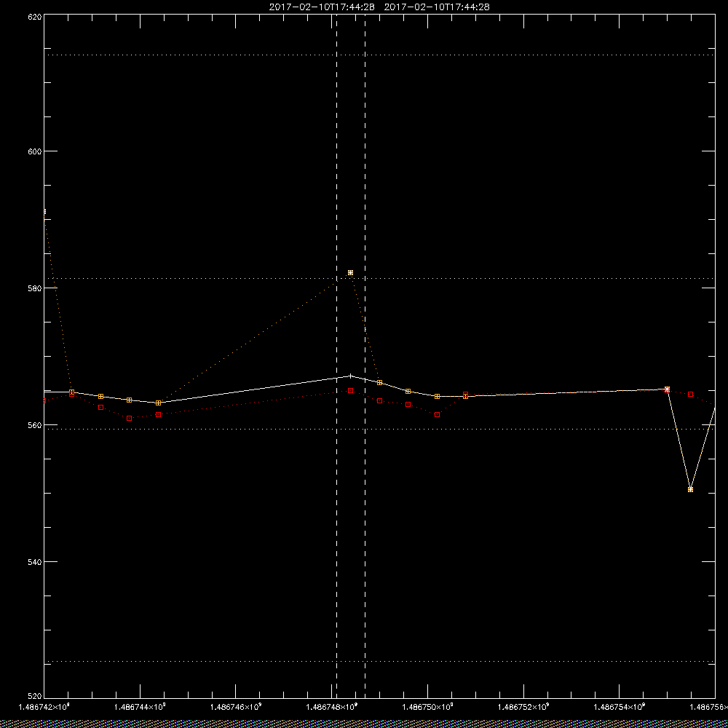Image resolution: width=728 pixels, height=728 pixels.
Task: Click the 560 label on the y-axis
Action: tap(35, 425)
